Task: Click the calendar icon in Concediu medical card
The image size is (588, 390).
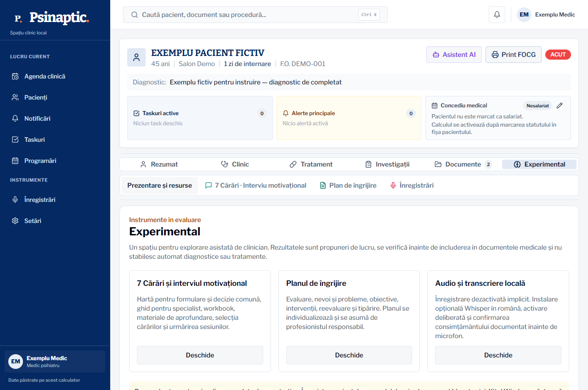Action: 435,106
